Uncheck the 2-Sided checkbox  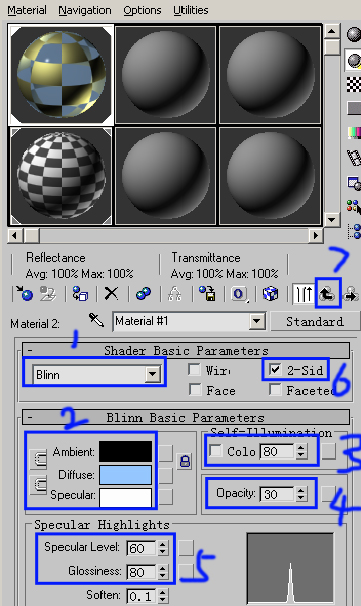point(275,369)
